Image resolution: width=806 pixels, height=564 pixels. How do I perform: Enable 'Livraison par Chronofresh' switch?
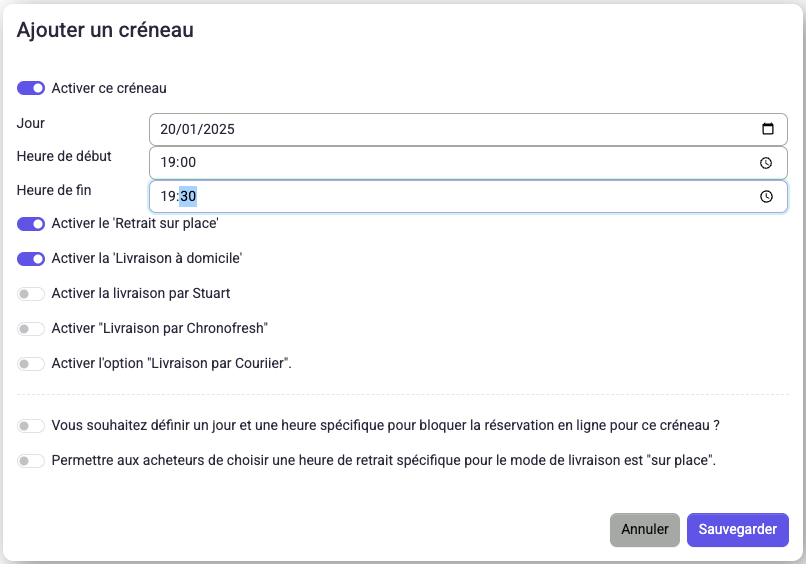point(31,329)
